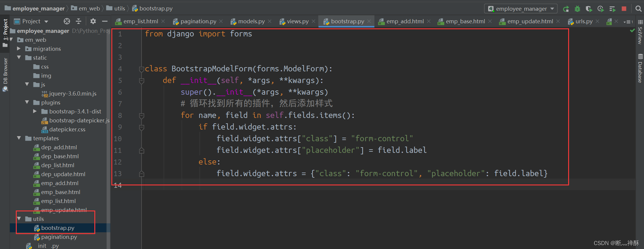This screenshot has width=644, height=249.
Task: Collapse the em_web folder
Action: point(11,39)
